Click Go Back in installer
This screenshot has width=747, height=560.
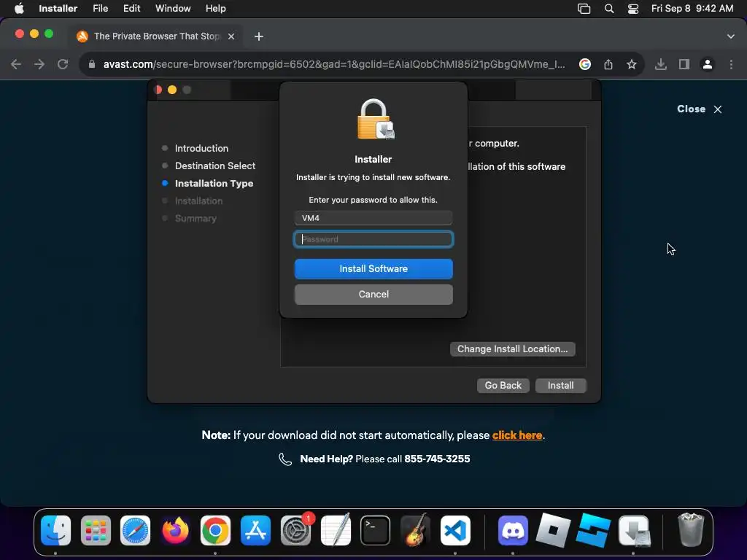pyautogui.click(x=503, y=385)
